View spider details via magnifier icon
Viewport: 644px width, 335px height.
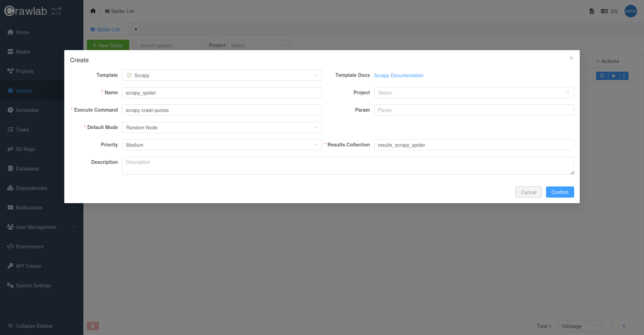pyautogui.click(x=602, y=76)
